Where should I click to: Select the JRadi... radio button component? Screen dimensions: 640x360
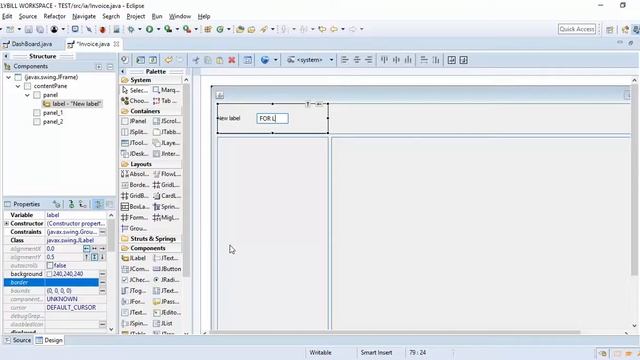tap(166, 280)
